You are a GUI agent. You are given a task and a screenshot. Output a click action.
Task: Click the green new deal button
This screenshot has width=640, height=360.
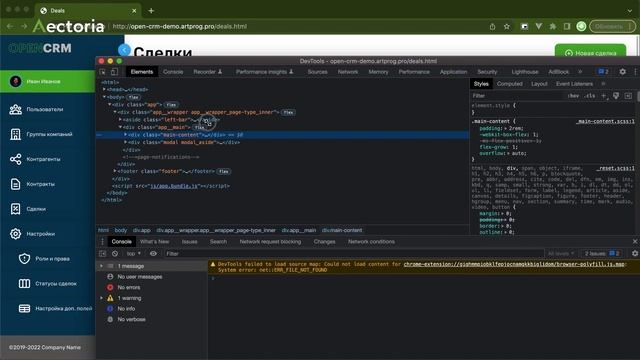[590, 52]
